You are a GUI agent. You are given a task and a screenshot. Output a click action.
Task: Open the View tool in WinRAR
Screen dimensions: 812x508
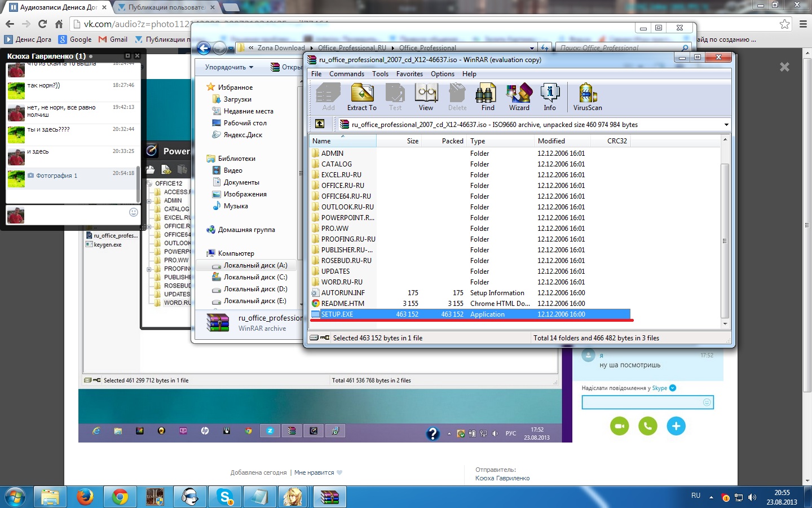pos(426,97)
